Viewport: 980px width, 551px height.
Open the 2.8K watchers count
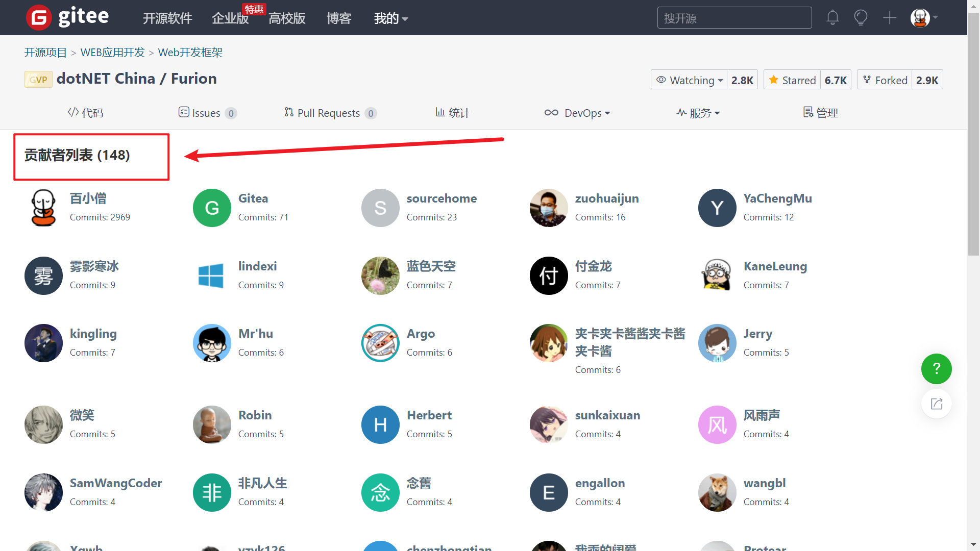click(x=742, y=80)
